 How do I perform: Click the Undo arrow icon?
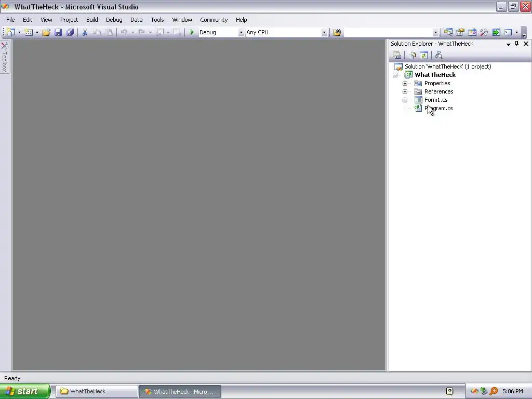[x=124, y=32]
